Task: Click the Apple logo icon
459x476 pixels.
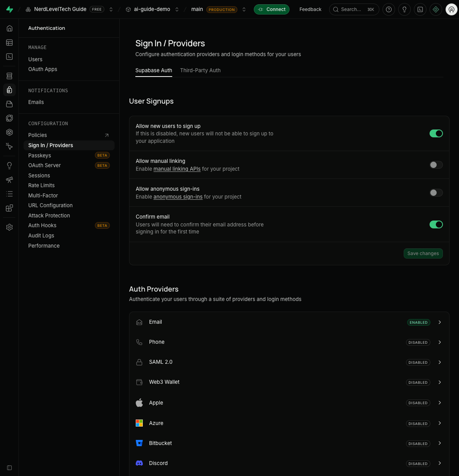Action: [x=139, y=403]
